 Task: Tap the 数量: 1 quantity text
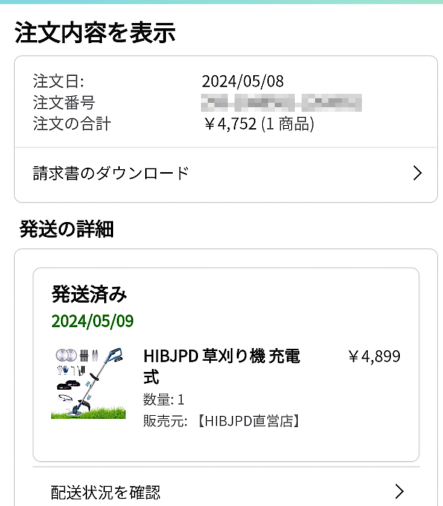[x=163, y=399]
